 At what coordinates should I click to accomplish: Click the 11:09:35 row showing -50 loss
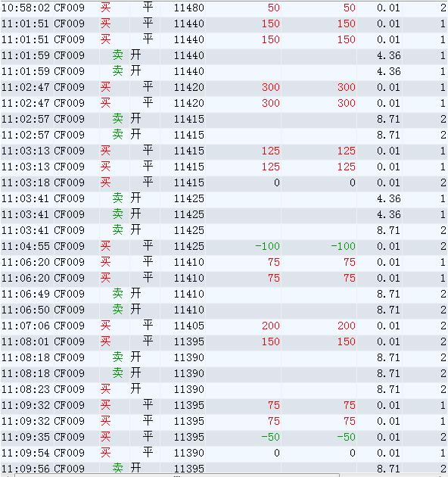pos(224,437)
